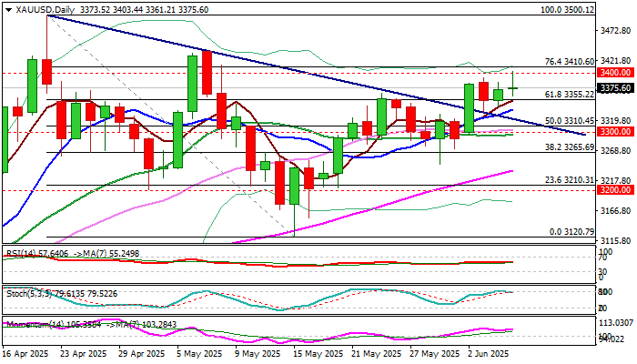The width and height of the screenshot is (637, 364).
Task: Select the 100.0 3500.12 Fibonacci label
Action: point(568,10)
